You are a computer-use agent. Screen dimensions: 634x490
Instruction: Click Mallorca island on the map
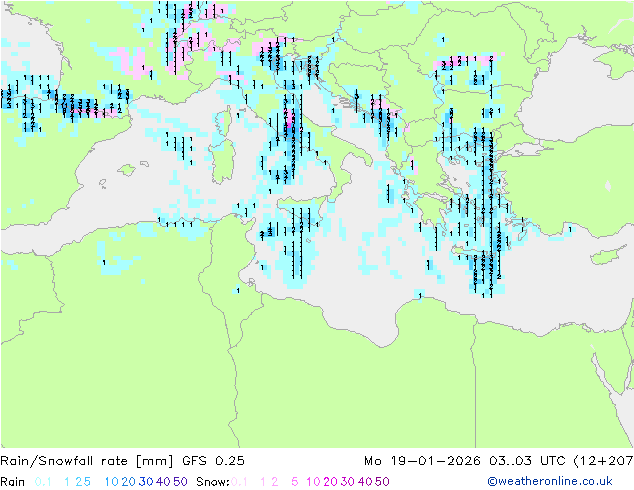coord(127,170)
